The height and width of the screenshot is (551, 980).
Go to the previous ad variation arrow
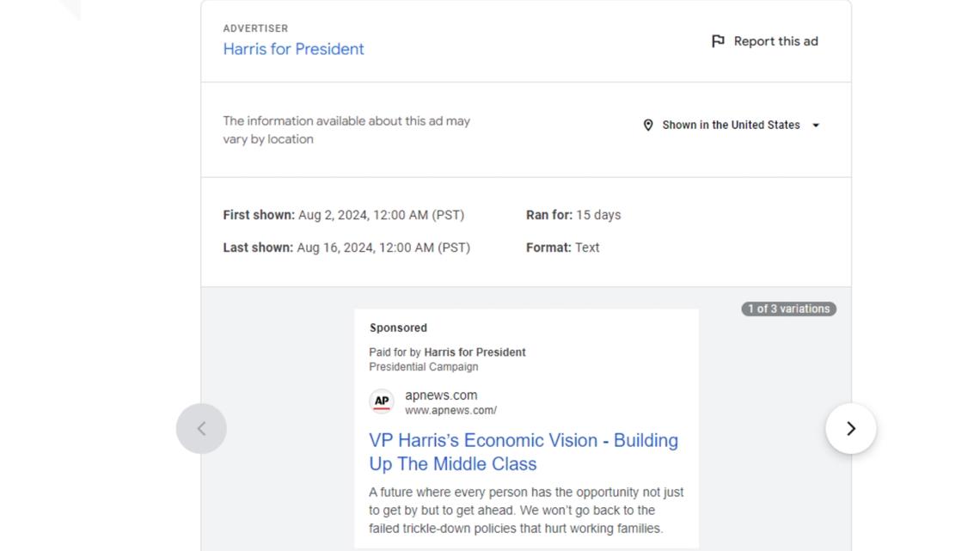(x=201, y=429)
